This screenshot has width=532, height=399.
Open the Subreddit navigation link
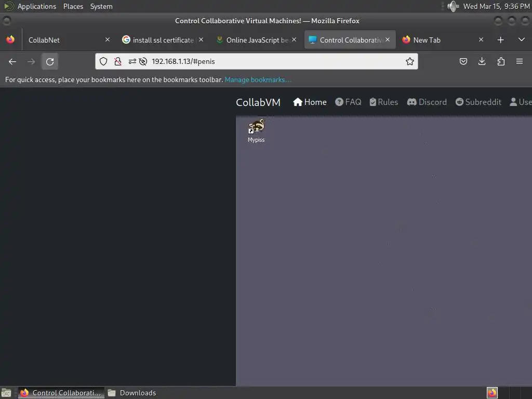[478, 102]
